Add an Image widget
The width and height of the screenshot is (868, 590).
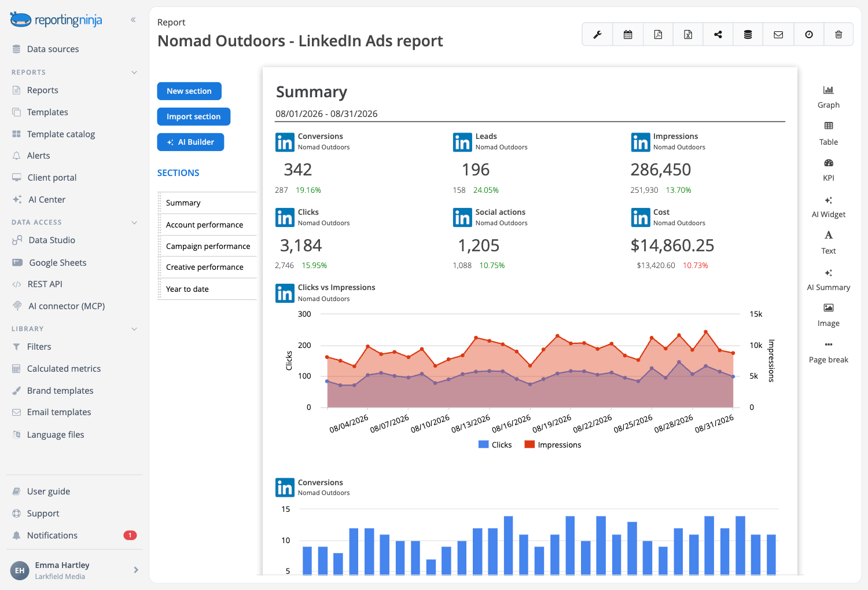(829, 316)
